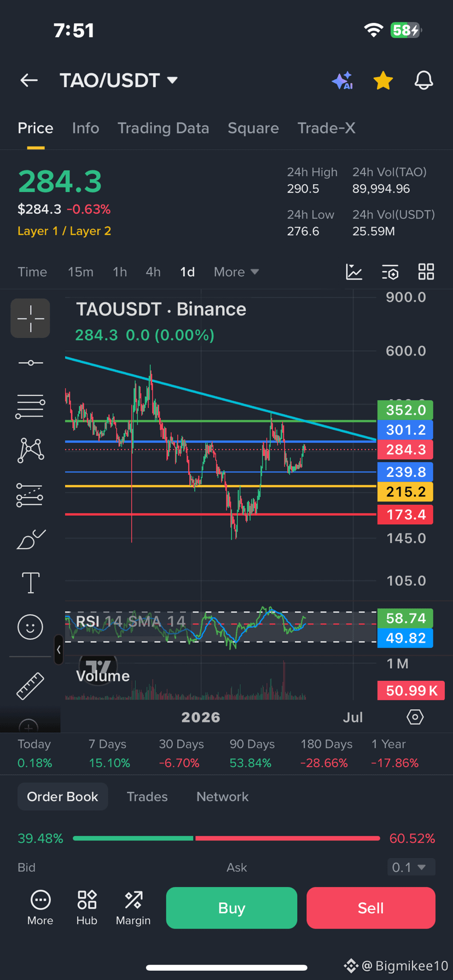Open Margin trading icon
This screenshot has width=453, height=980.
(x=133, y=908)
